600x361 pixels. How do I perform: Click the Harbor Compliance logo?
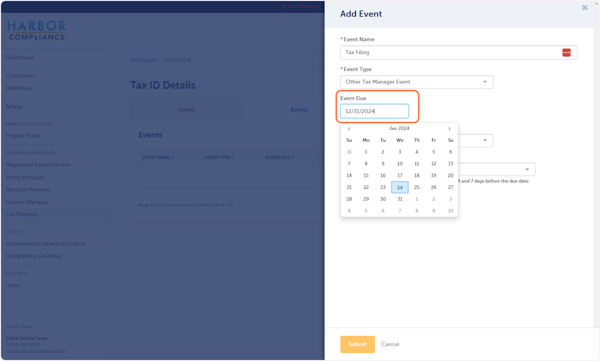[37, 31]
